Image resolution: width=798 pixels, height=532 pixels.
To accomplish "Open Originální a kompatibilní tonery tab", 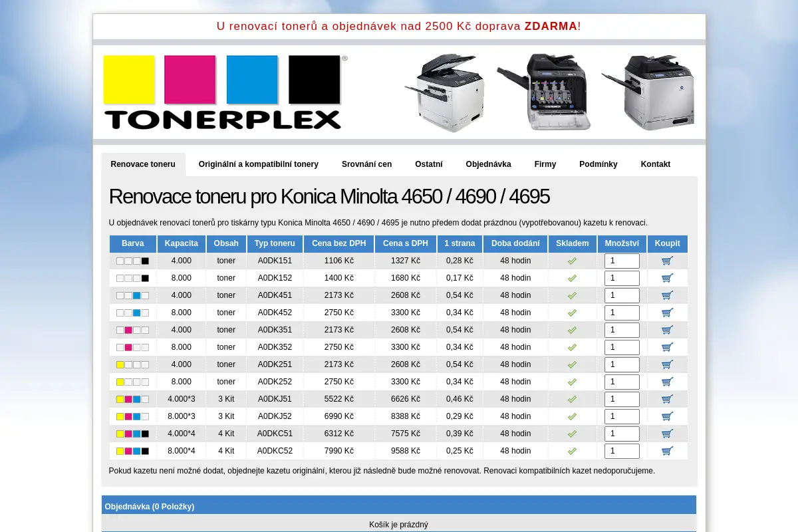I will click(x=259, y=164).
